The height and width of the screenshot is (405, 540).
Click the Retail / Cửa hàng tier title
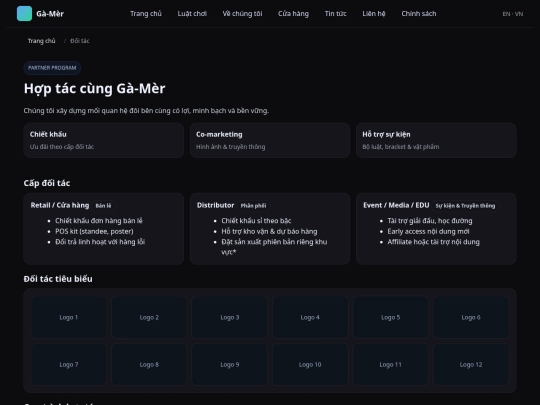click(x=60, y=205)
